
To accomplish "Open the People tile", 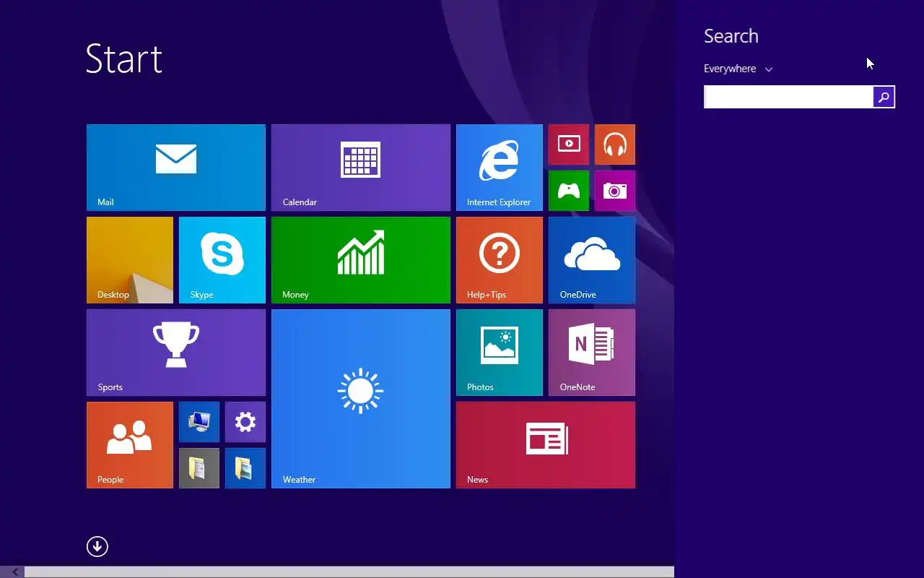I will pos(130,445).
